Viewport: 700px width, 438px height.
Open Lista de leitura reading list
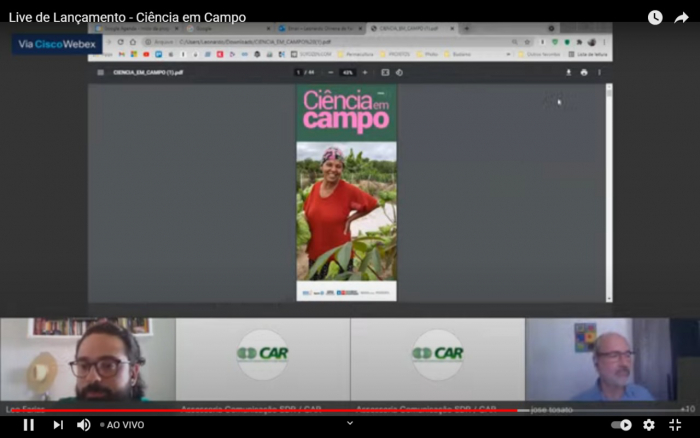click(588, 54)
